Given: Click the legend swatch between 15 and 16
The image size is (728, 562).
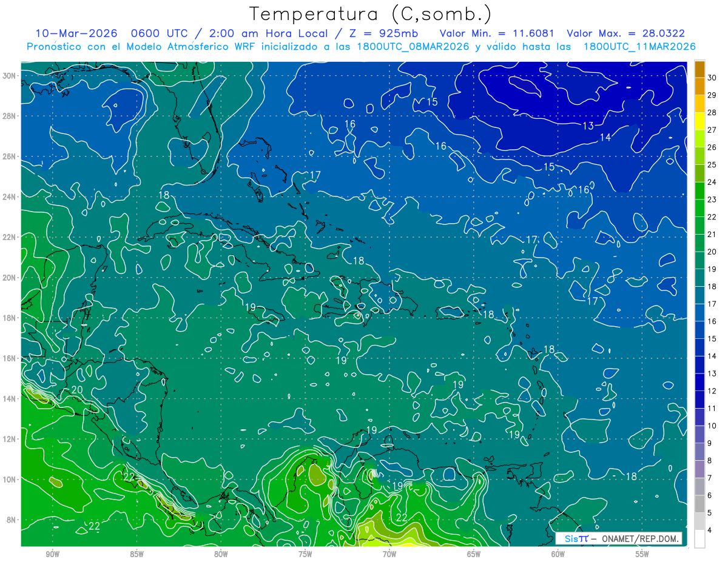Looking at the screenshot, I should tap(699, 330).
